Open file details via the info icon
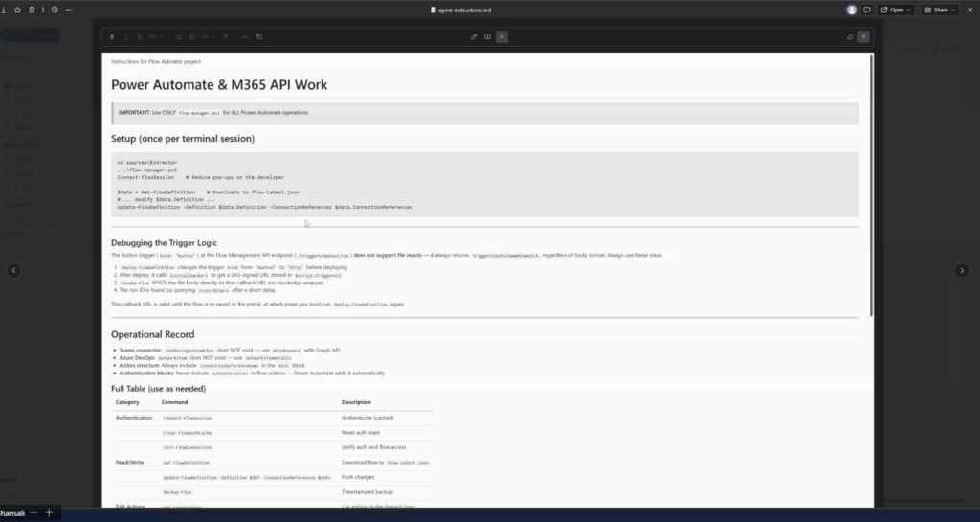Image resolution: width=980 pixels, height=522 pixels. tap(55, 10)
